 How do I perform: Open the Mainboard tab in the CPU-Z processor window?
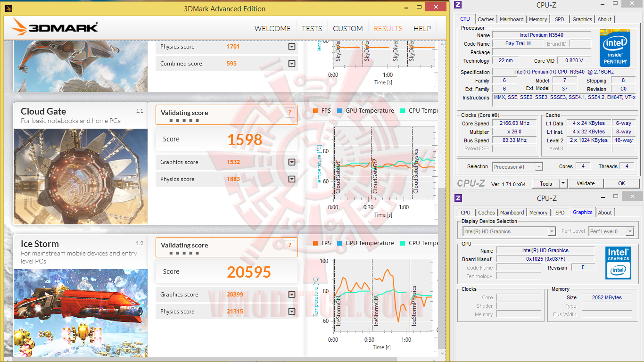[x=512, y=19]
